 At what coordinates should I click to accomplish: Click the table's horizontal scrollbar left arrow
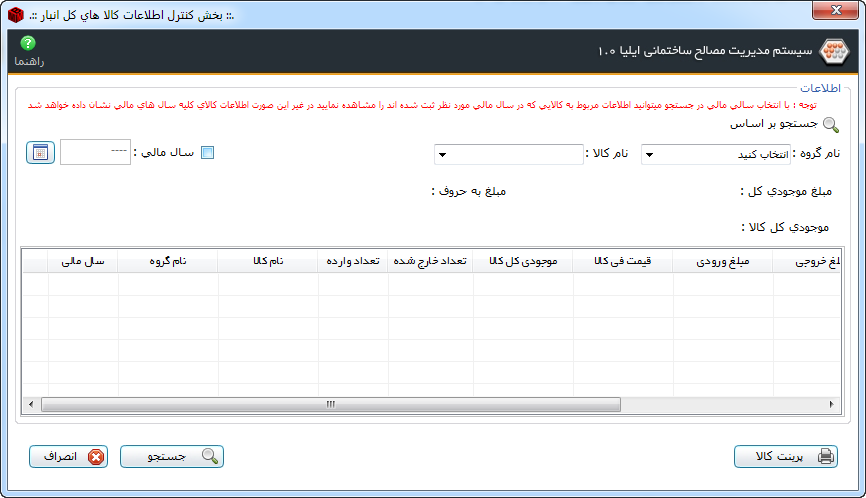[x=30, y=404]
